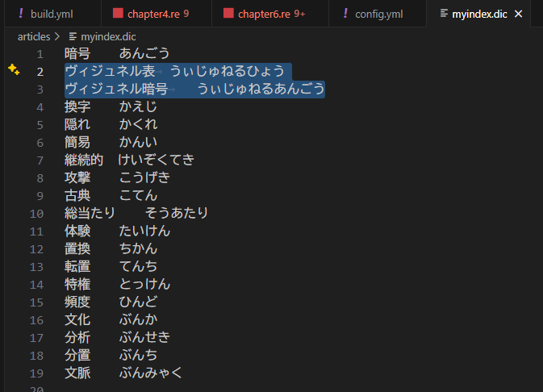
Task: Click the myindex.dic tab file icon
Action: 444,14
